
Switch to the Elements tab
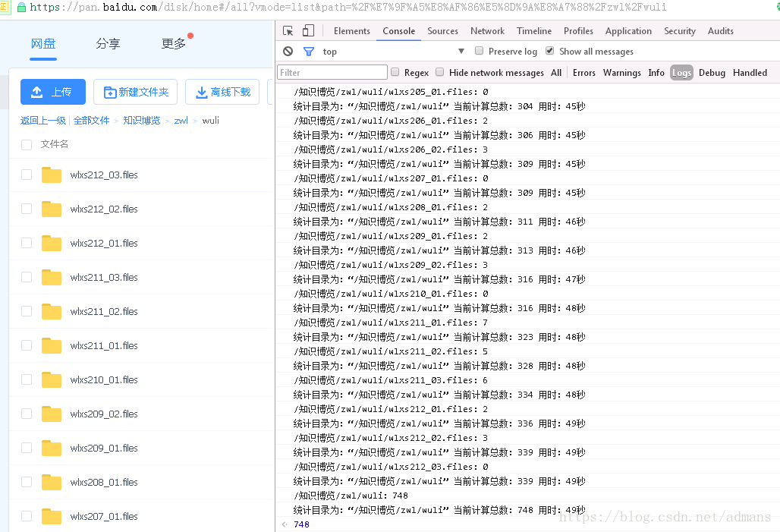pyautogui.click(x=352, y=31)
